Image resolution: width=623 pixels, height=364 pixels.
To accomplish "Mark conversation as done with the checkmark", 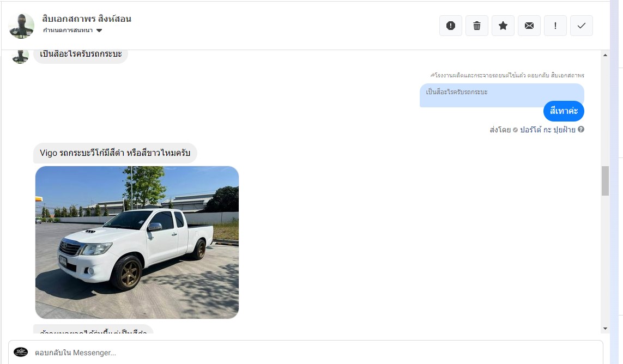I will (x=581, y=26).
